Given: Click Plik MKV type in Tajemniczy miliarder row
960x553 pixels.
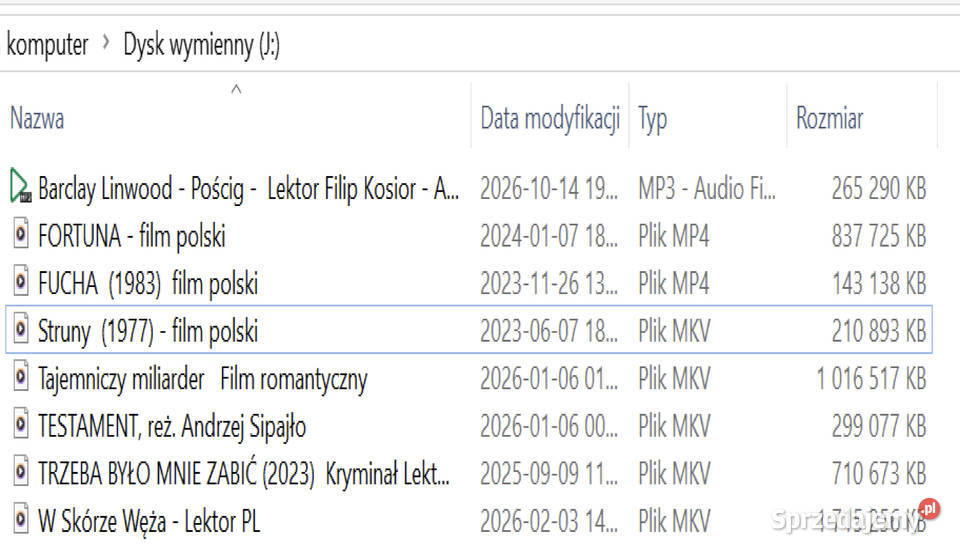Looking at the screenshot, I should [674, 379].
